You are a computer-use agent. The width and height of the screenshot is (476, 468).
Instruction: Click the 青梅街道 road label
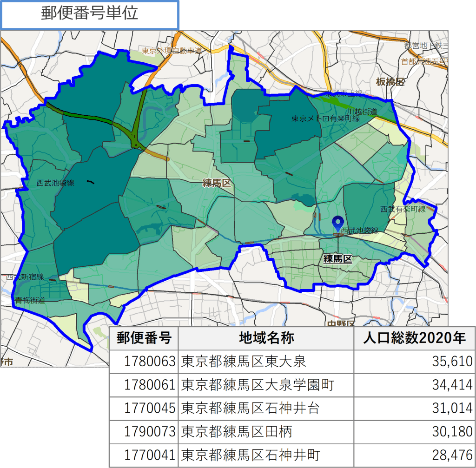[x=30, y=300]
